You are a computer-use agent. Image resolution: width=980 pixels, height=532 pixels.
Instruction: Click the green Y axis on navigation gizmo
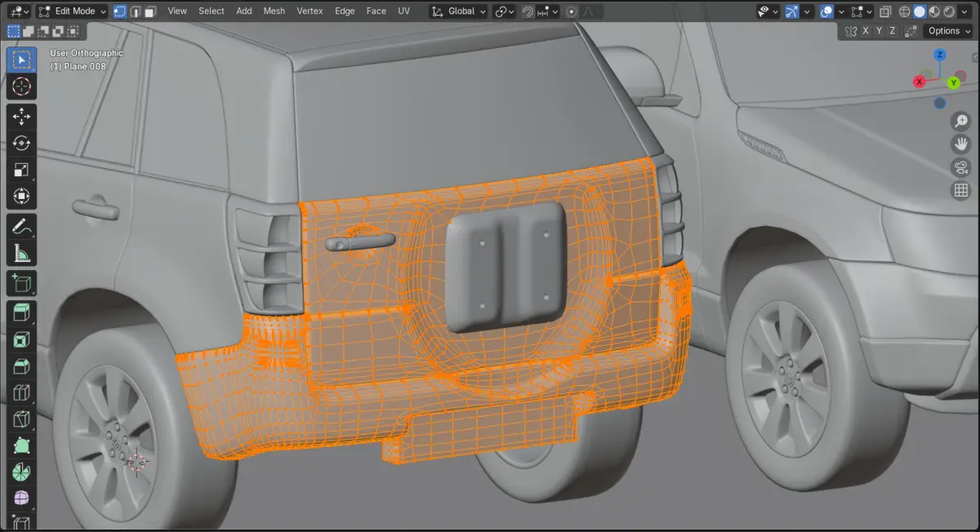click(x=953, y=82)
